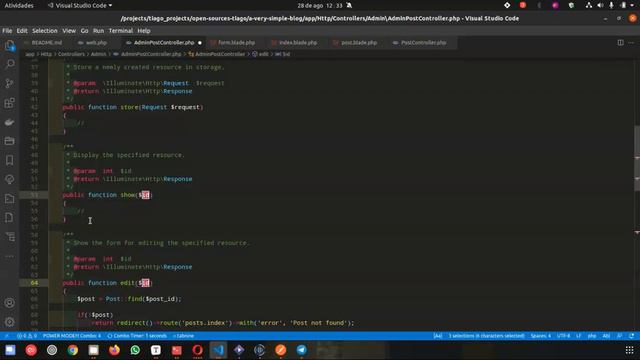This screenshot has height=360, width=640.
Task: Open the network indicator in the top bar
Action: click(x=589, y=5)
